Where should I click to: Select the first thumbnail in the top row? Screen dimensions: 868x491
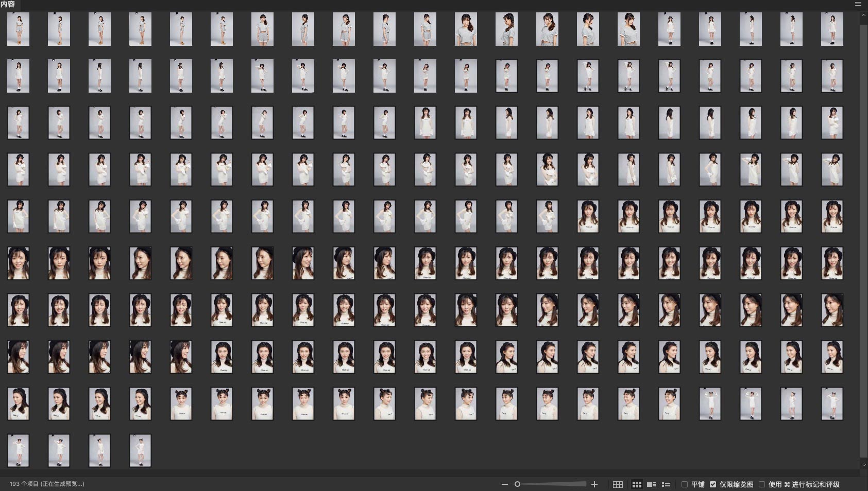pyautogui.click(x=18, y=29)
